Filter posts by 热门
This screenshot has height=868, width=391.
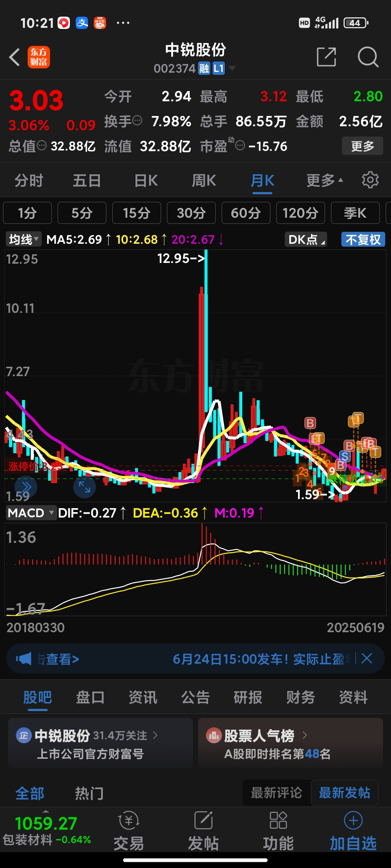[x=89, y=793]
